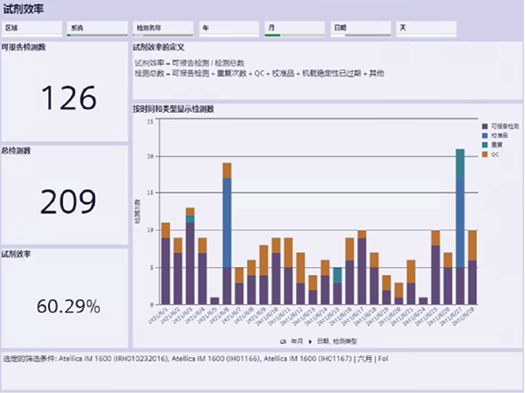The width and height of the screenshot is (525, 393).
Task: Click the selected filters text at bottom
Action: [196, 359]
